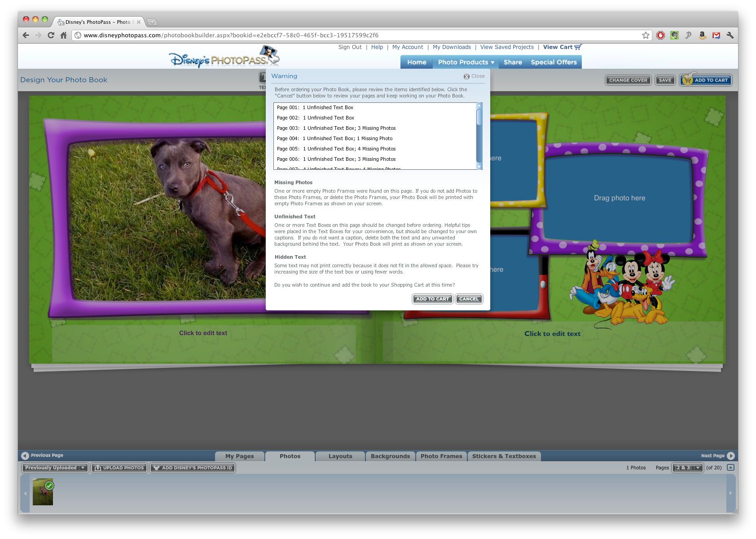Click Add to Cart in the Warning dialog
The width and height of the screenshot is (756, 539).
pos(432,299)
